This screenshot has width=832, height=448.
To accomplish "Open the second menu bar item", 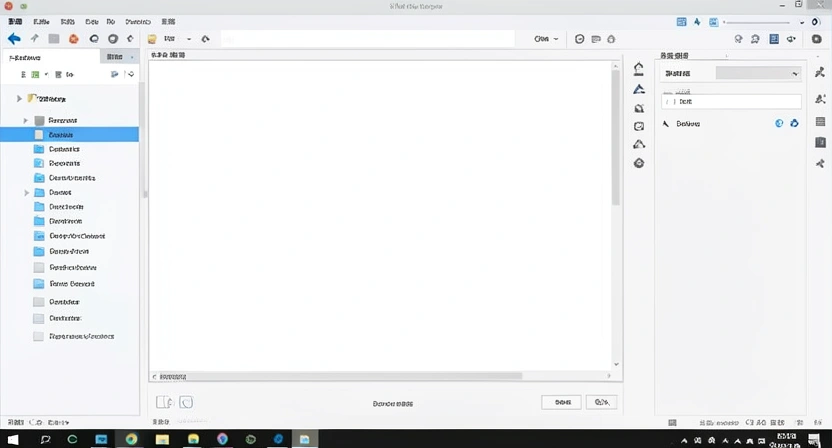I will pos(41,22).
